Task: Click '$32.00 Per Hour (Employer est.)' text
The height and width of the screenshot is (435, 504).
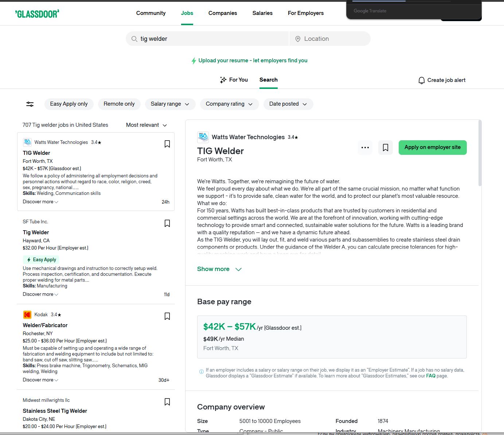Action: tap(55, 248)
